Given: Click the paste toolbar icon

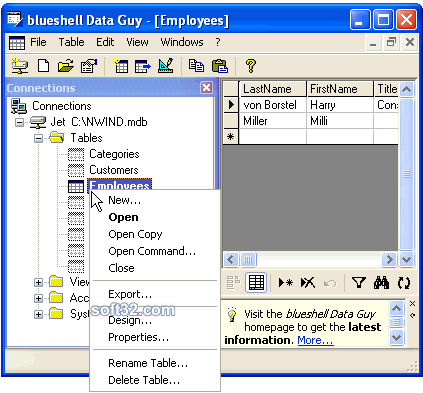Looking at the screenshot, I should [x=220, y=66].
